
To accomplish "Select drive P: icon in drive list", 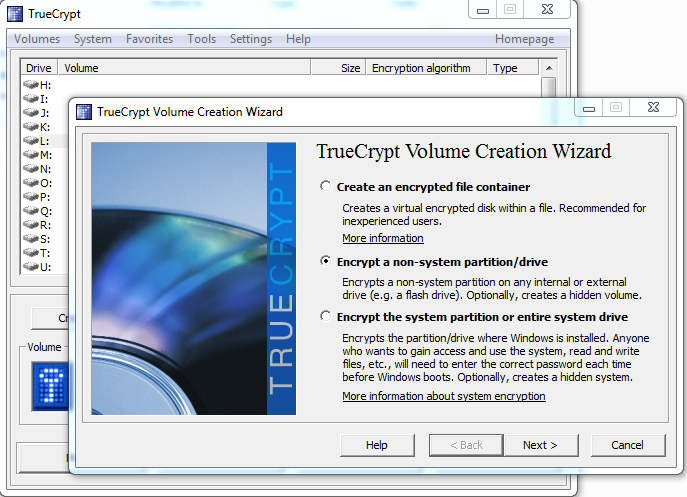I will [x=31, y=196].
